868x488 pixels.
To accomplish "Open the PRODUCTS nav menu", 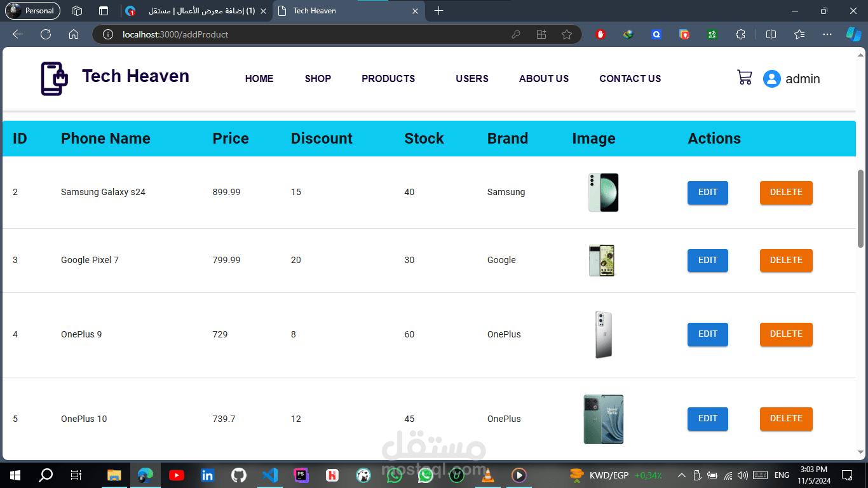I will click(x=388, y=79).
